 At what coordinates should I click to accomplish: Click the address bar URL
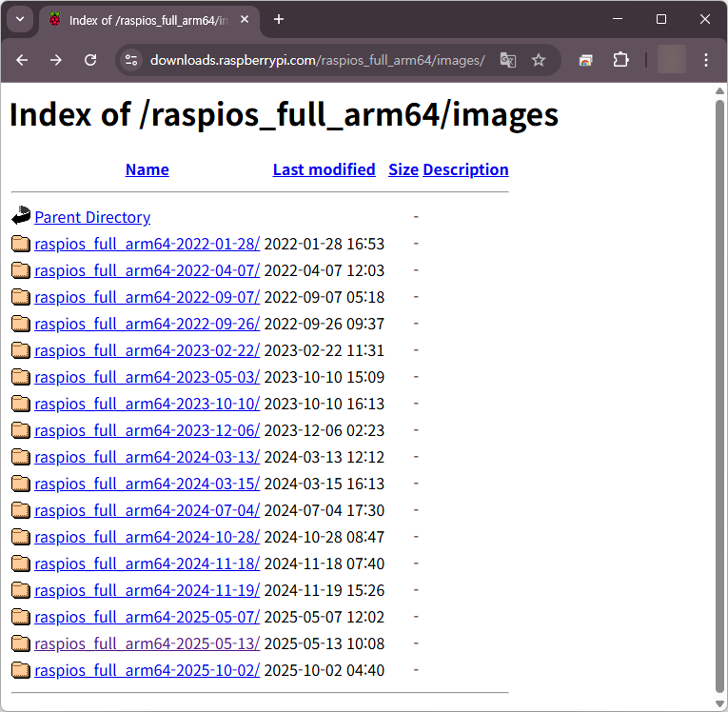point(317,60)
